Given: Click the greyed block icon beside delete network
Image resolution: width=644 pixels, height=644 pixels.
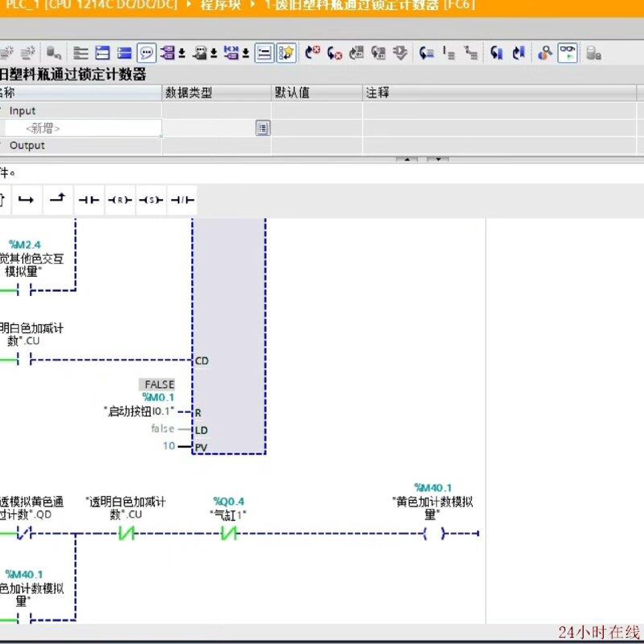Looking at the screenshot, I should point(54,53).
